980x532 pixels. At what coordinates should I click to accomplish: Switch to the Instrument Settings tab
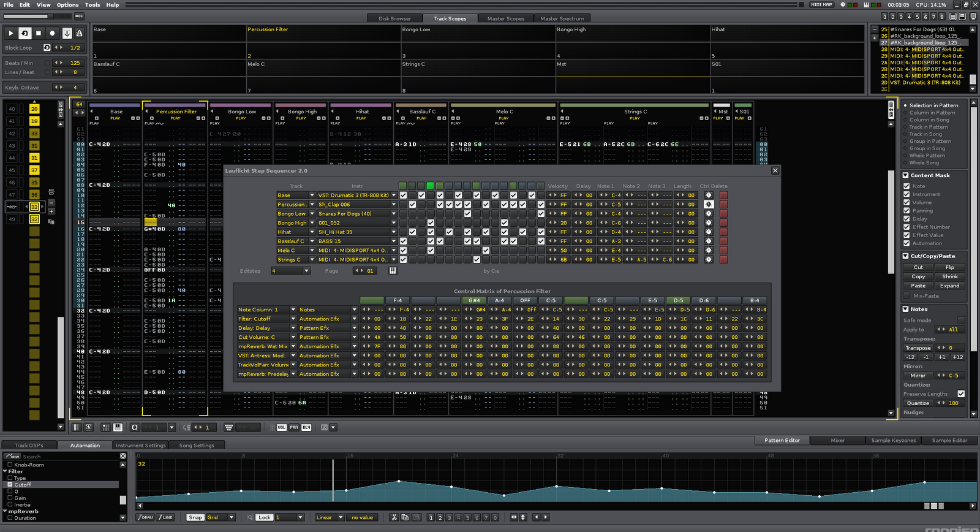[x=140, y=446]
